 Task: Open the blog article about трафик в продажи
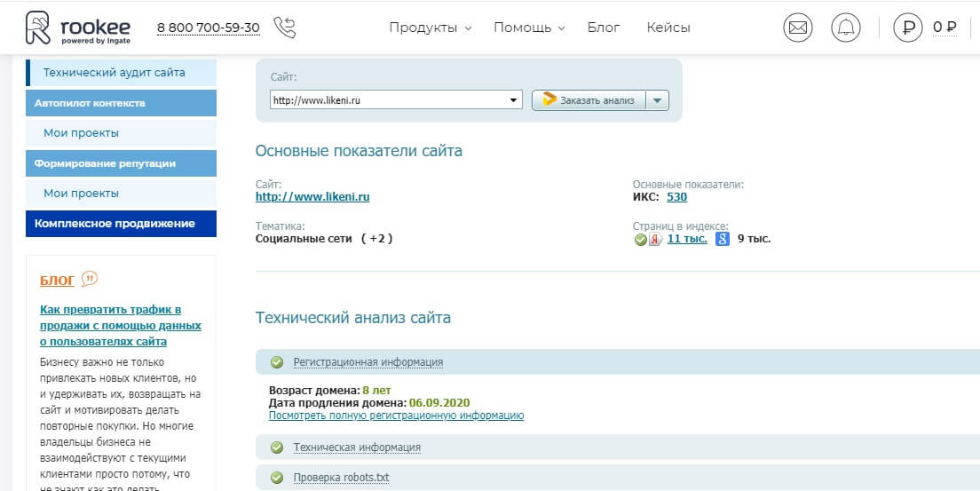(121, 326)
